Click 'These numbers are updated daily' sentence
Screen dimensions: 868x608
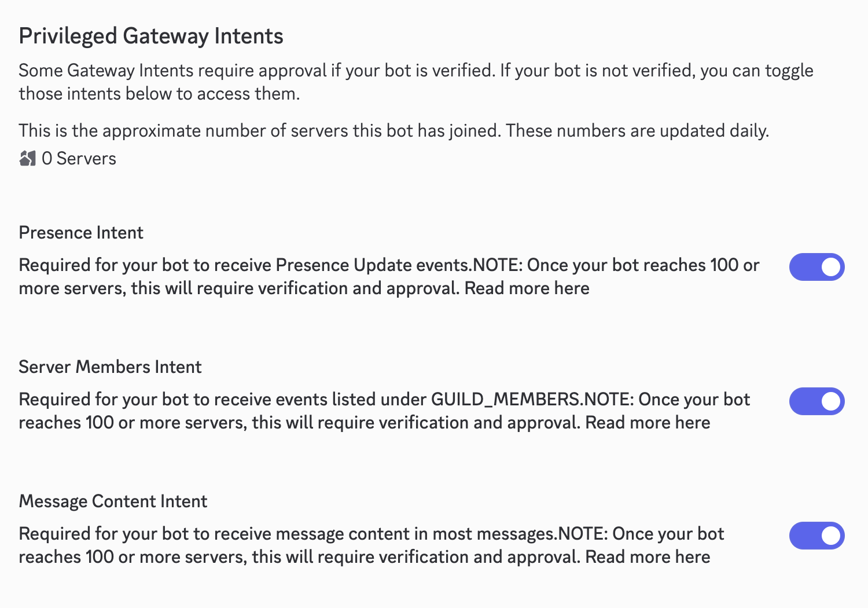(x=637, y=131)
